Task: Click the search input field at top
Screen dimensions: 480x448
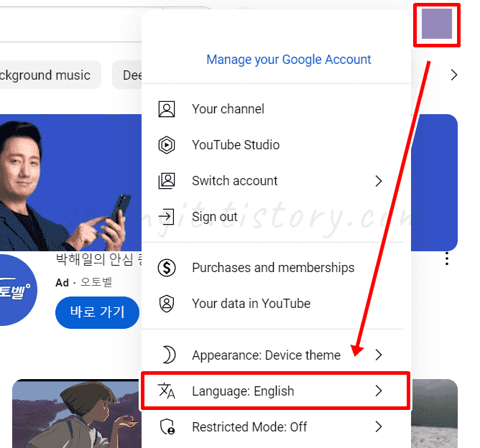Action: 70,24
